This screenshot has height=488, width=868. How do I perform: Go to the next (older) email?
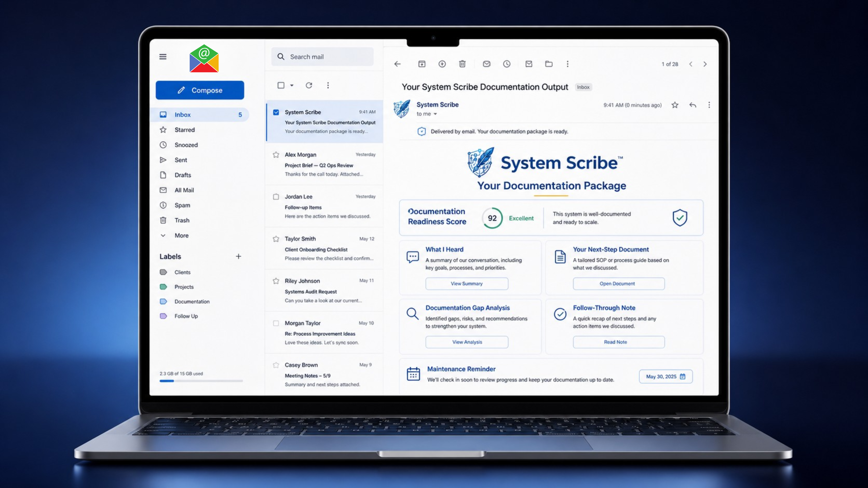705,64
